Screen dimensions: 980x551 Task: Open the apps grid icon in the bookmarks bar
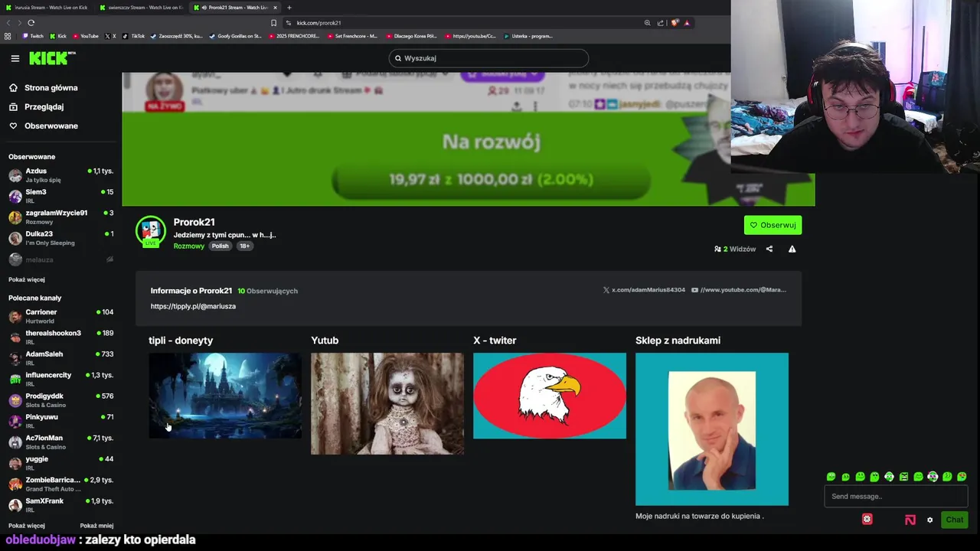(8, 36)
